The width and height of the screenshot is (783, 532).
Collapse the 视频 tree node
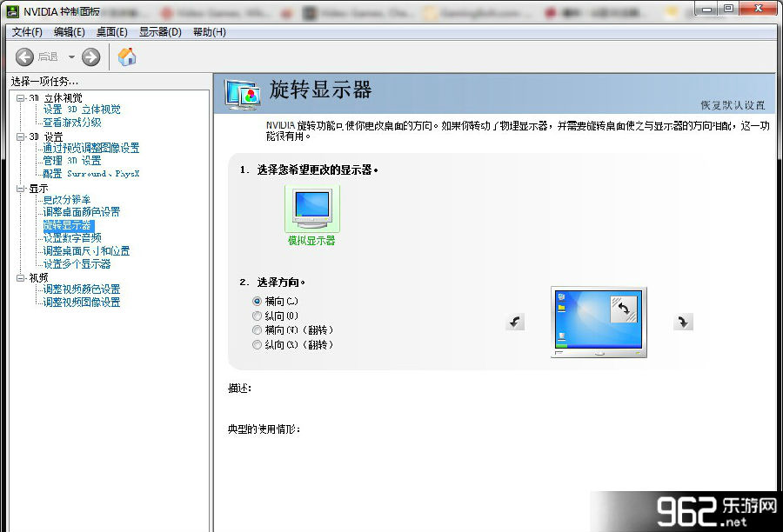(x=21, y=277)
